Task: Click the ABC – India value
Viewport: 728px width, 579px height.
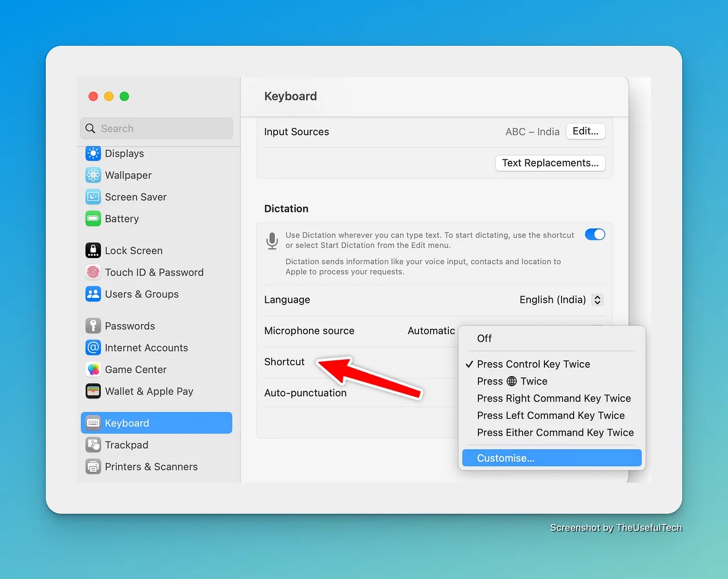Action: click(x=532, y=132)
